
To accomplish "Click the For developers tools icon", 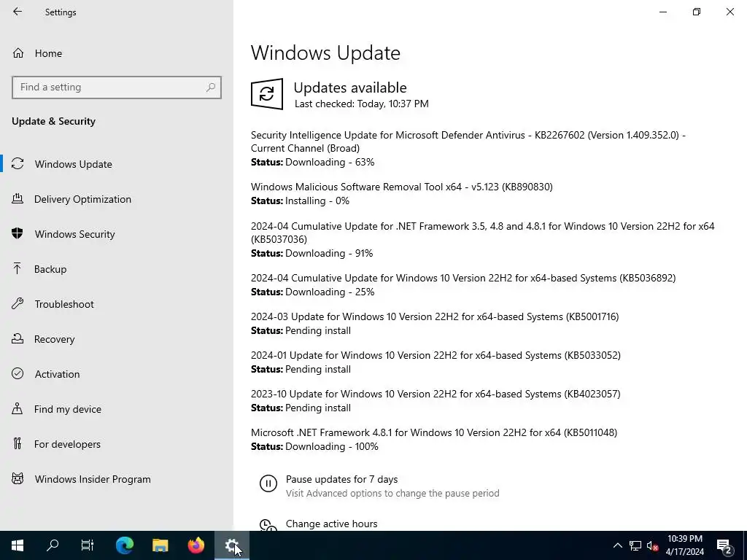I will (x=18, y=443).
